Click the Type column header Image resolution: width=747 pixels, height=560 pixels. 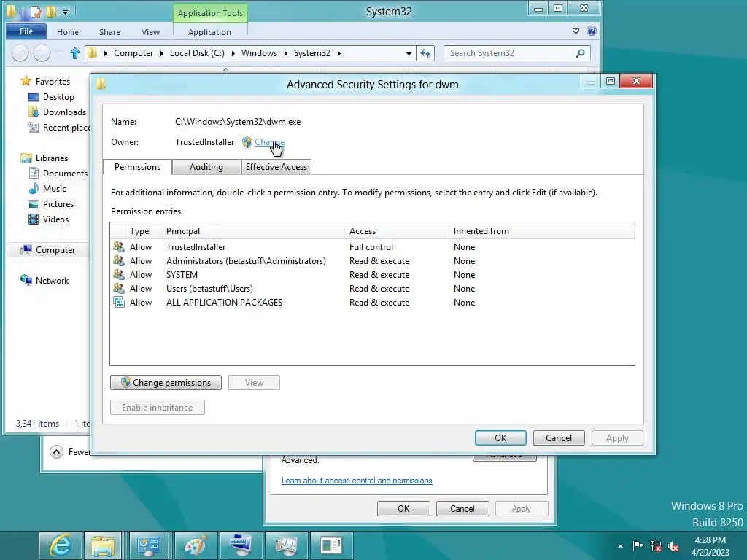tap(143, 231)
